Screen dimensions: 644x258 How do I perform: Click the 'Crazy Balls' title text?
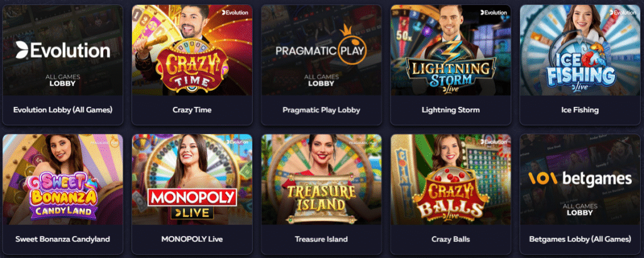click(450, 239)
